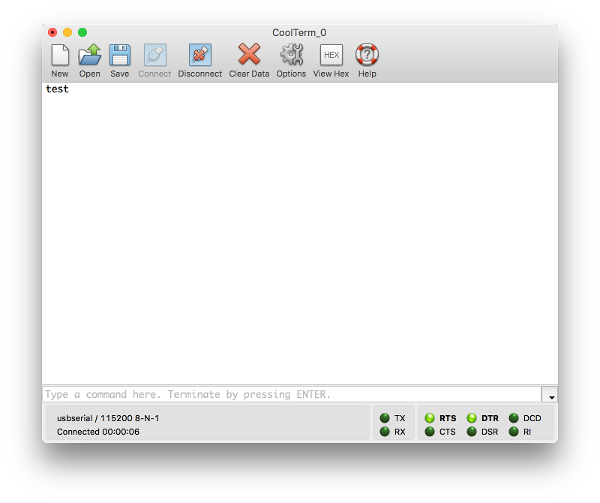
Task: Focus the command input field
Action: (292, 394)
